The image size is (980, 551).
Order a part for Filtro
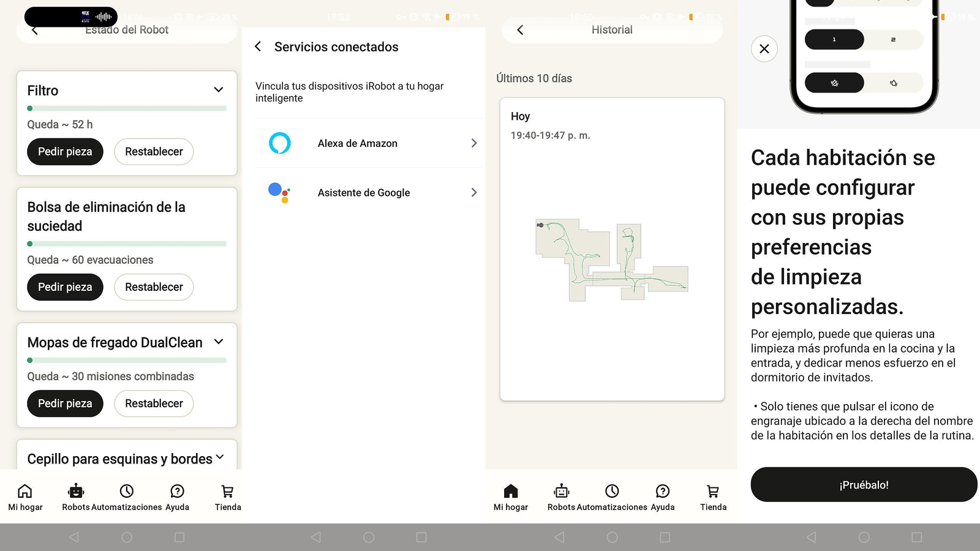coord(65,152)
